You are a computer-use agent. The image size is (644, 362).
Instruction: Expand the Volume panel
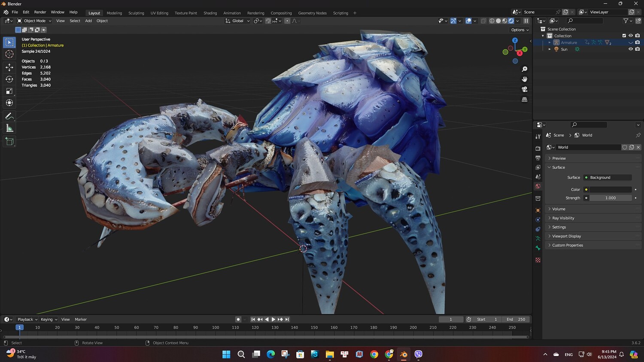tap(559, 209)
